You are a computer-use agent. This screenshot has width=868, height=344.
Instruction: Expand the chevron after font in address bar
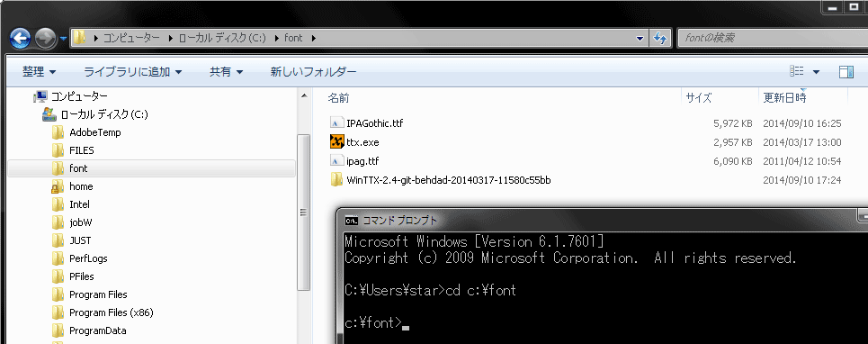tap(314, 38)
